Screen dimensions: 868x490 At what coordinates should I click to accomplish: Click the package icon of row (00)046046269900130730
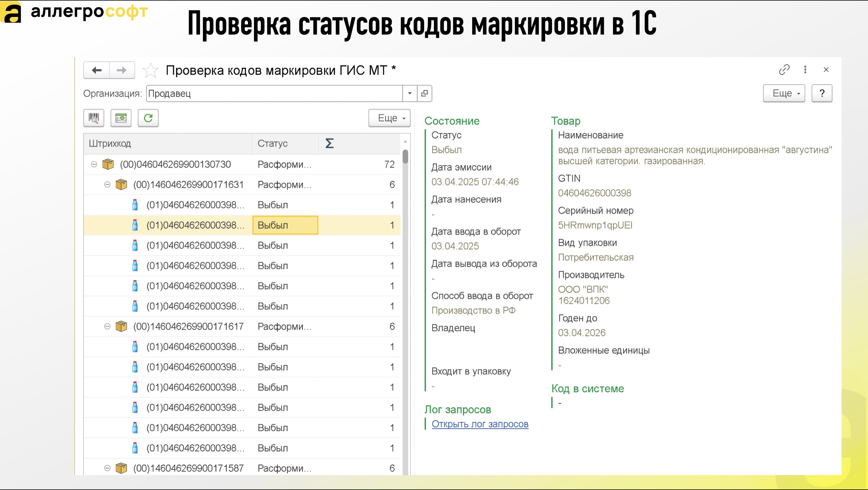[x=108, y=164]
